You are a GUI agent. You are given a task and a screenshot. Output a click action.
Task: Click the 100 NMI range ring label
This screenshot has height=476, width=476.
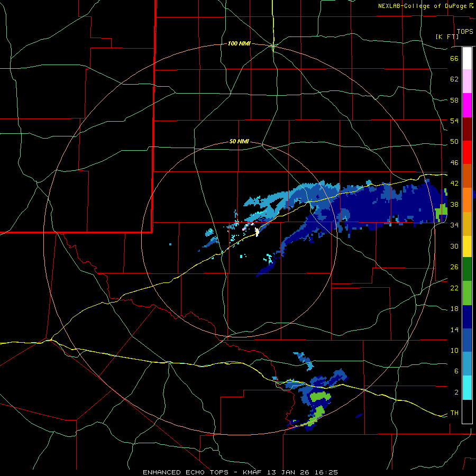pos(239,44)
